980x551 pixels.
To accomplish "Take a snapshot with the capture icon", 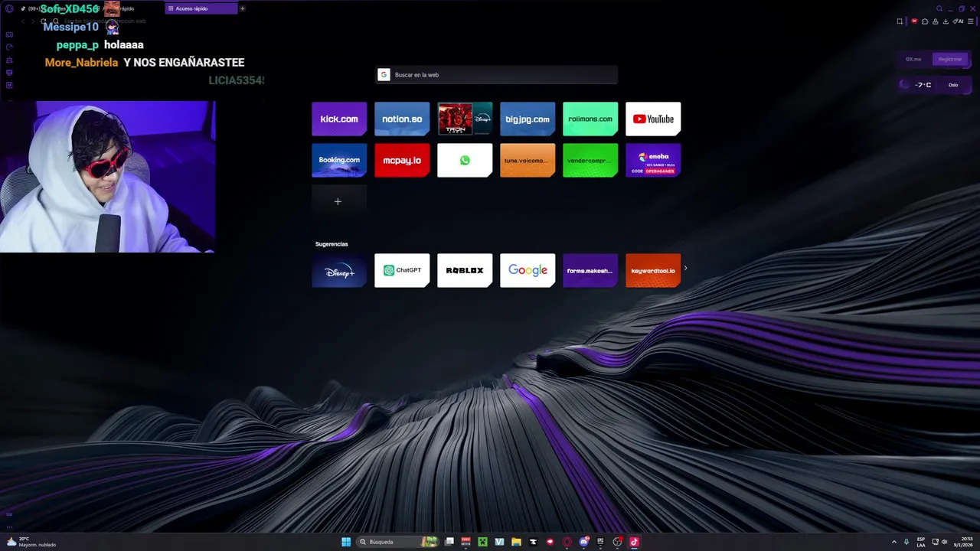I will click(900, 21).
